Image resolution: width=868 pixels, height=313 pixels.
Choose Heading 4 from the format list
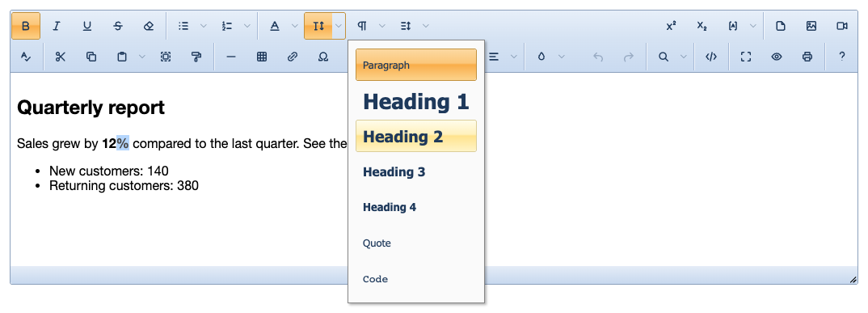(415, 208)
